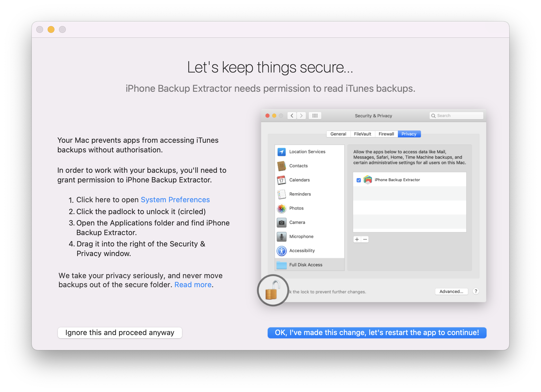Select Reminders label in privacy list
This screenshot has height=392, width=541.
(x=300, y=194)
